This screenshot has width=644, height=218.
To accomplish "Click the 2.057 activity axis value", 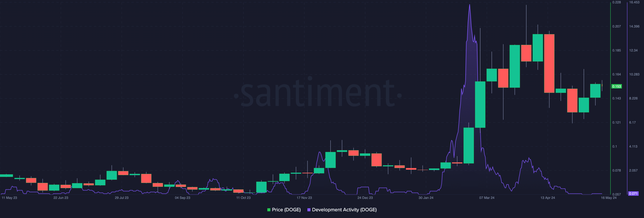I will [633, 170].
